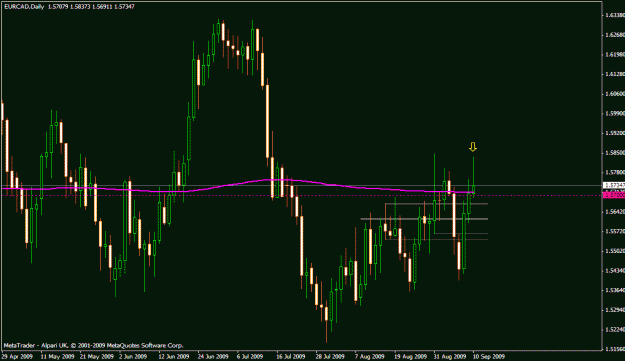The height and width of the screenshot is (361, 625).
Task: Select the 6 Jul 2009 date label
Action: 250,356
